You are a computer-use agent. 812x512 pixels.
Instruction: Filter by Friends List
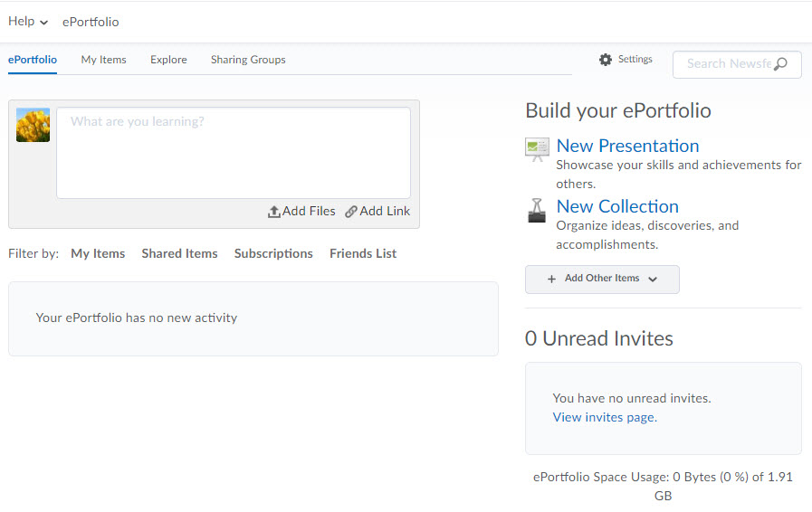tap(363, 254)
